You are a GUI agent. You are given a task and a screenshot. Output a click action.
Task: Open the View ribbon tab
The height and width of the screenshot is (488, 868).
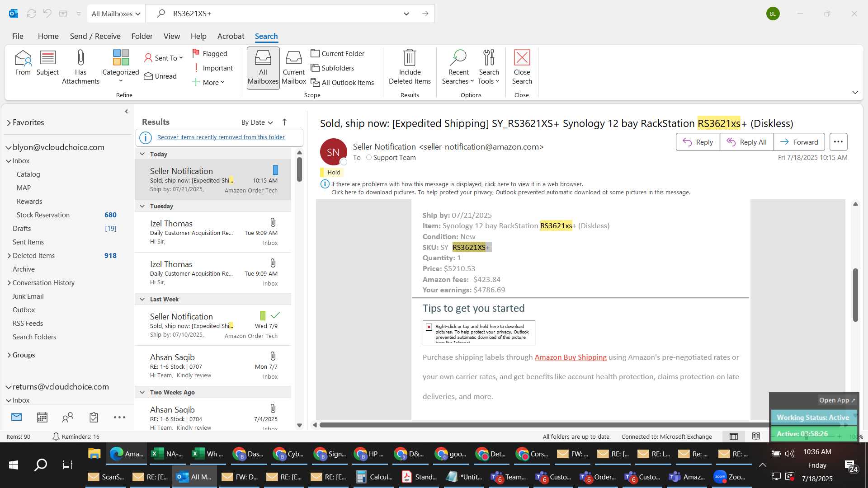171,36
